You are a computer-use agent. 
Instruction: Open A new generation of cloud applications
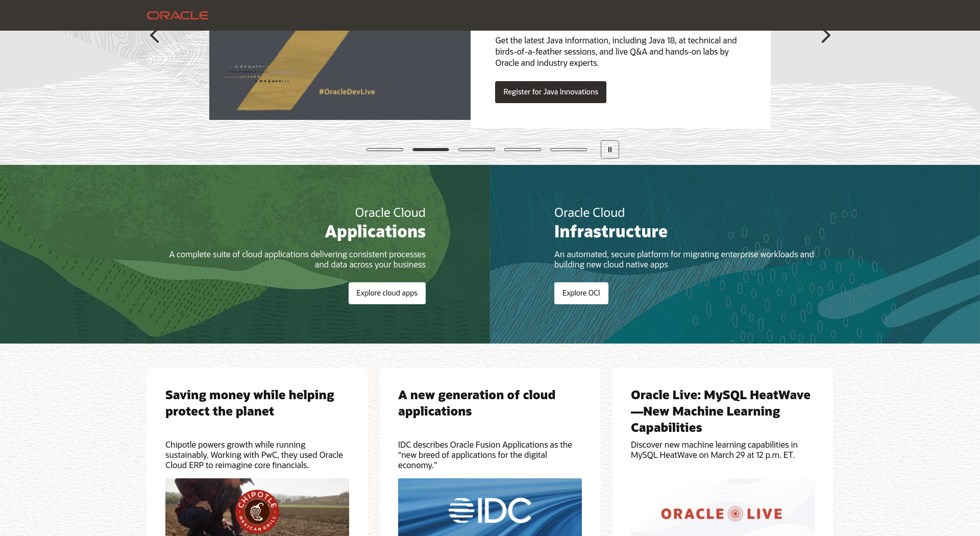pos(477,403)
